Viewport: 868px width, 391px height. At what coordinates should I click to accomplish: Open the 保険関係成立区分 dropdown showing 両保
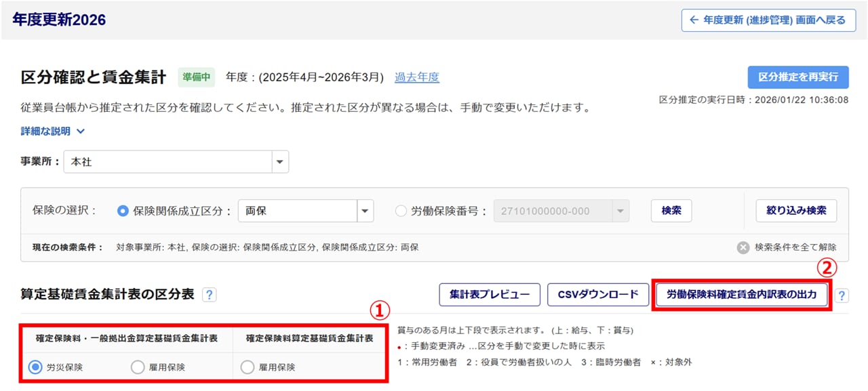(x=365, y=211)
